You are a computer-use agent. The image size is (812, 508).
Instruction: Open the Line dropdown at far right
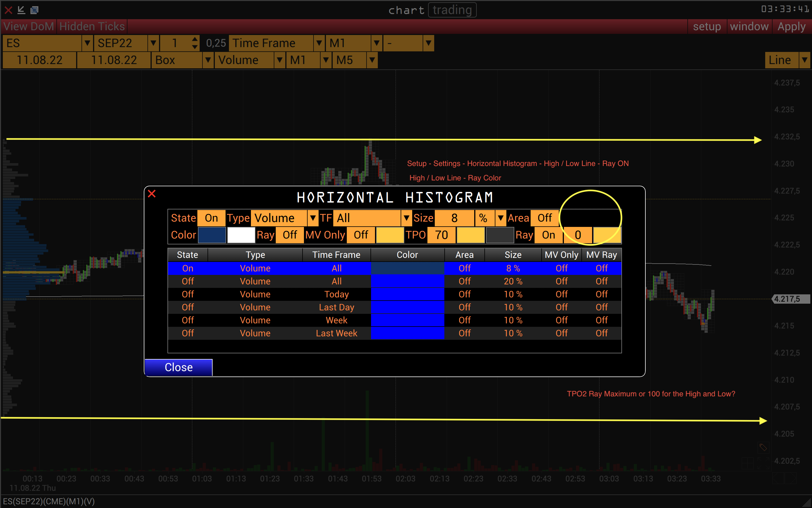[x=804, y=60]
